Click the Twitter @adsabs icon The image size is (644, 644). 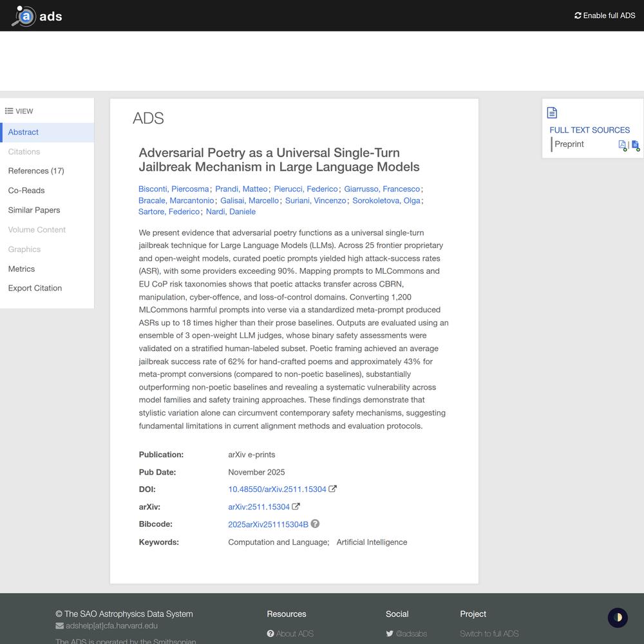390,634
